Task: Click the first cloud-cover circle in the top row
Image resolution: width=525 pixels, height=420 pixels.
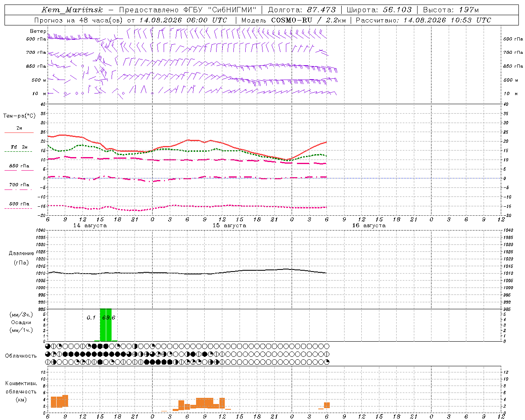Action: coord(48,346)
